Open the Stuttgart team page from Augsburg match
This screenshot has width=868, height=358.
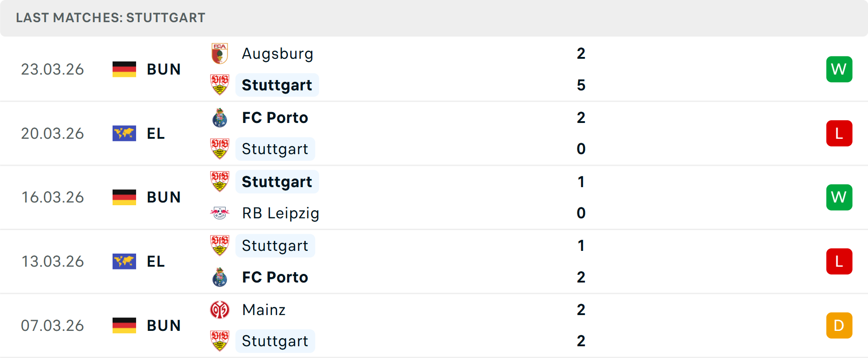(x=277, y=85)
